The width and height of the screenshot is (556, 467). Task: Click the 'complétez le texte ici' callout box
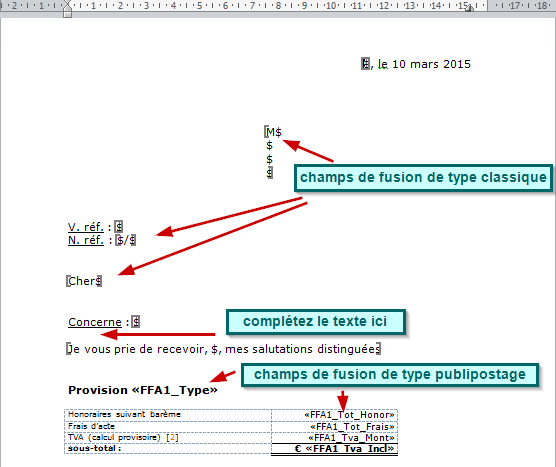[316, 322]
